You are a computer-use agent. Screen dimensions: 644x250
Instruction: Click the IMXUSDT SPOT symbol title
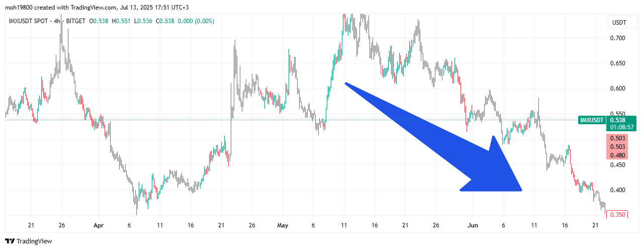click(26, 21)
